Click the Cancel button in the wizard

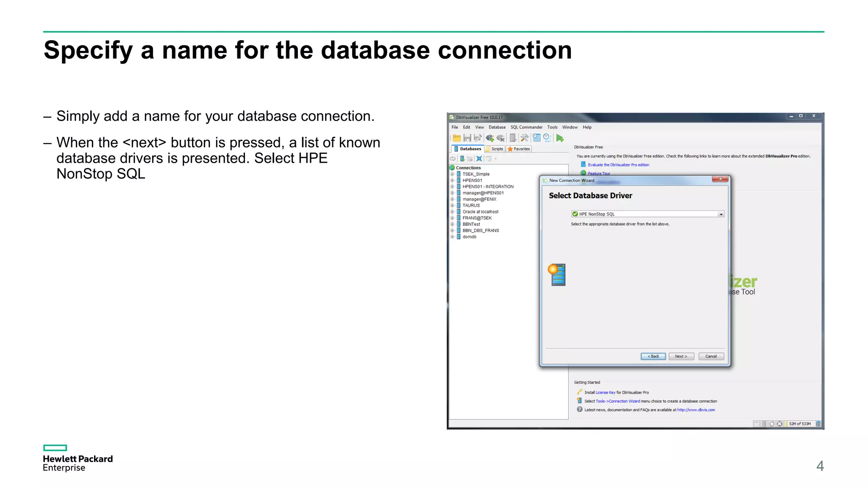(x=711, y=356)
